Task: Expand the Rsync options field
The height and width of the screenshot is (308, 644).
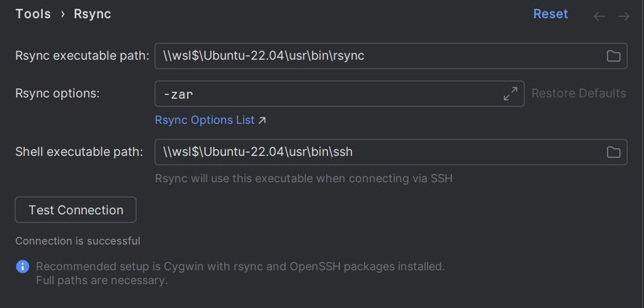Action: pos(511,94)
